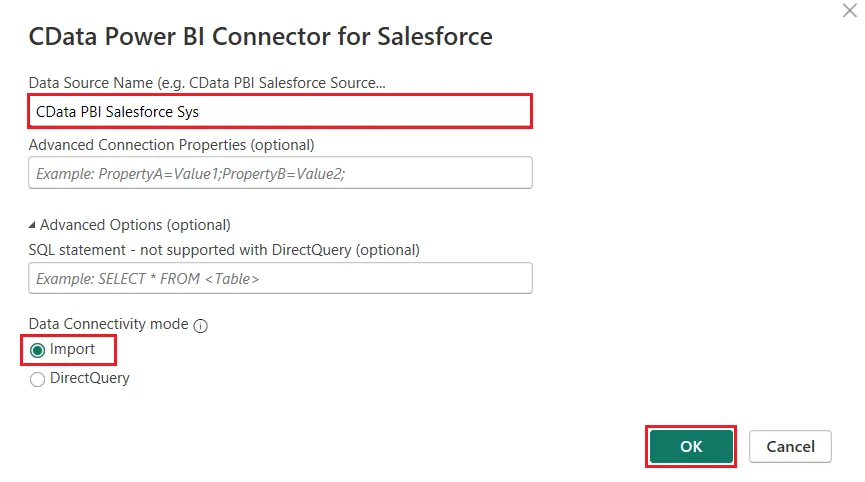This screenshot has width=865, height=482.
Task: Focus the Data Source Name field
Action: click(280, 112)
